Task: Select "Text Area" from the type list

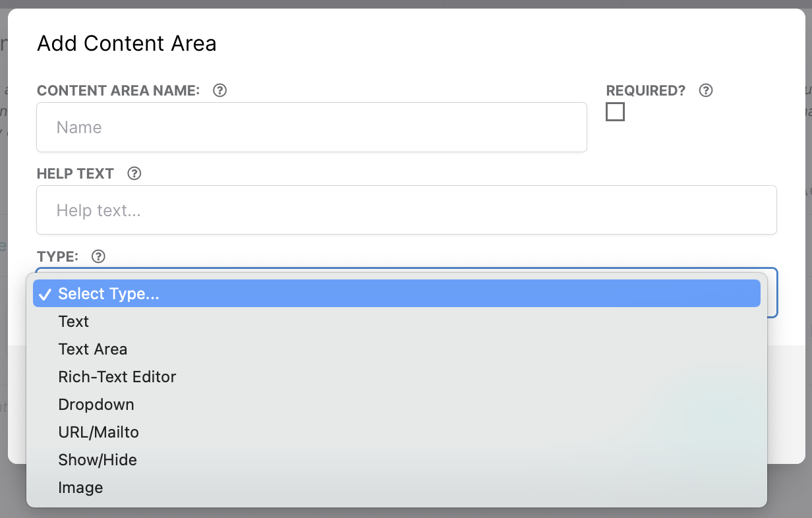Action: point(93,349)
